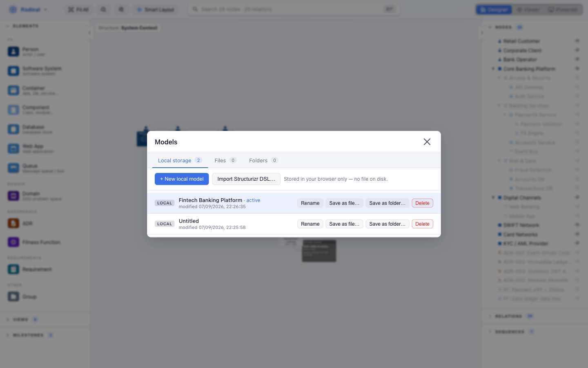Choose the ADR element icon

coord(13,223)
